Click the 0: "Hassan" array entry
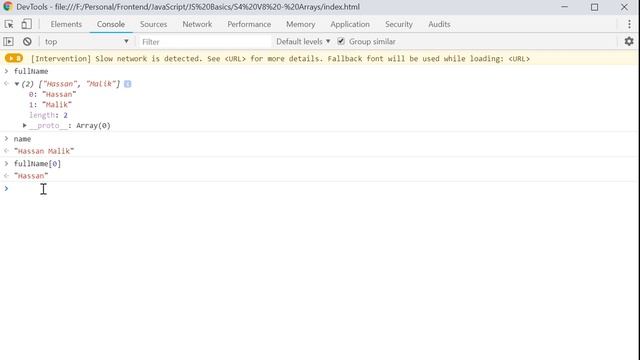This screenshot has width=640, height=360. pos(52,94)
